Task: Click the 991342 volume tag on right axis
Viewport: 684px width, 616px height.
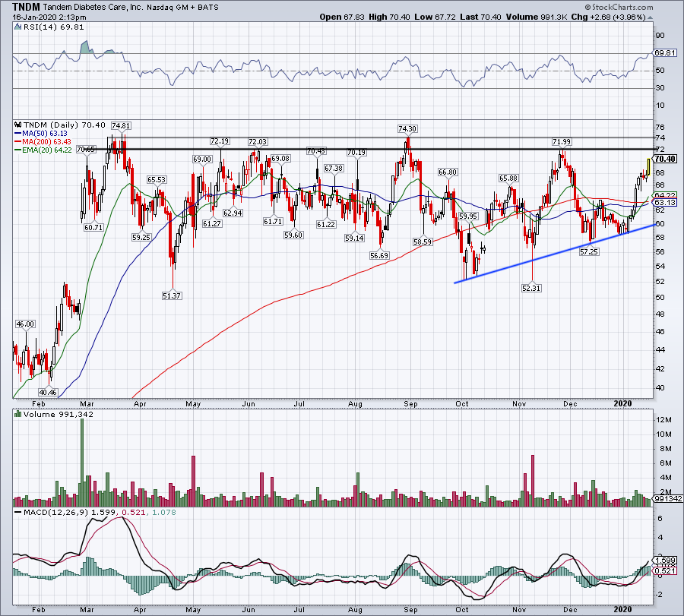Action: (668, 499)
